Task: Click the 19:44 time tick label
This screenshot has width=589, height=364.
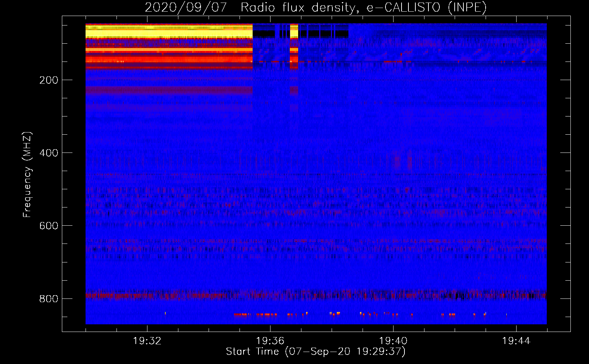Action: pos(516,341)
